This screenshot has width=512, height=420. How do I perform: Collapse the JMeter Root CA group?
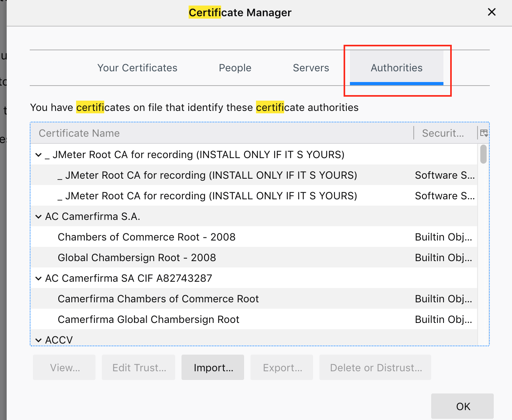[38, 155]
